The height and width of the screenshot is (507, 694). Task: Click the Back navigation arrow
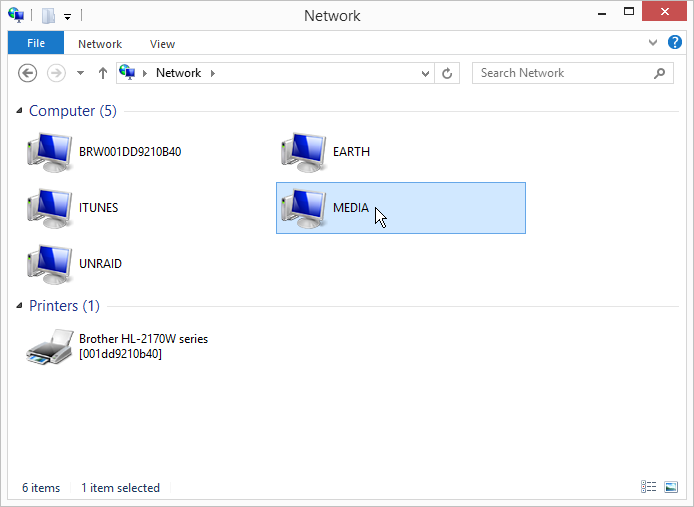point(27,73)
